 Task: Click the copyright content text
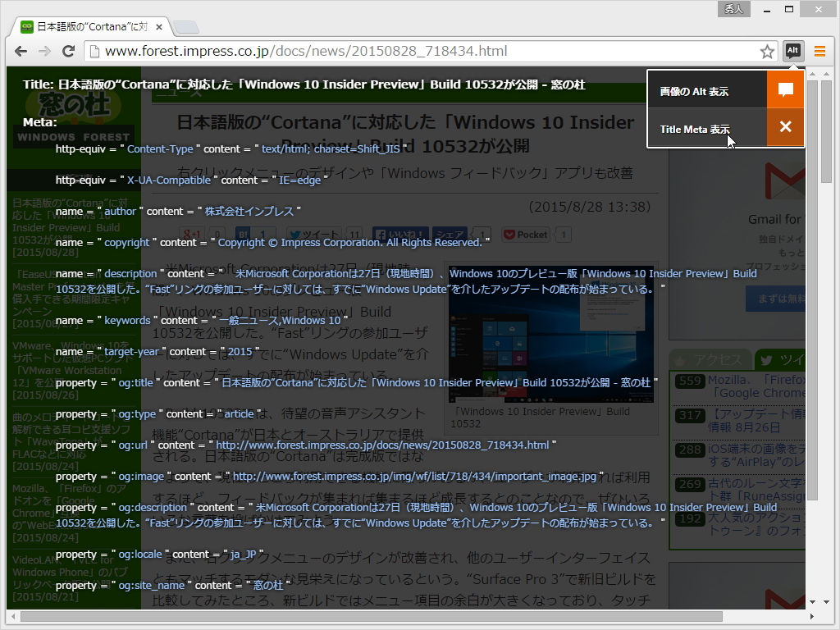click(349, 242)
